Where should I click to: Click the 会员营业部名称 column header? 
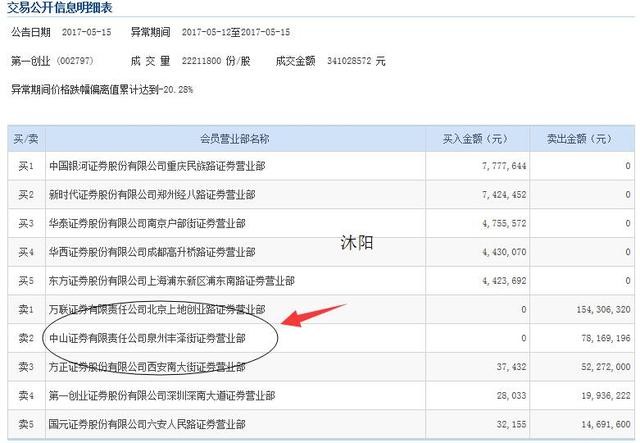[235, 139]
